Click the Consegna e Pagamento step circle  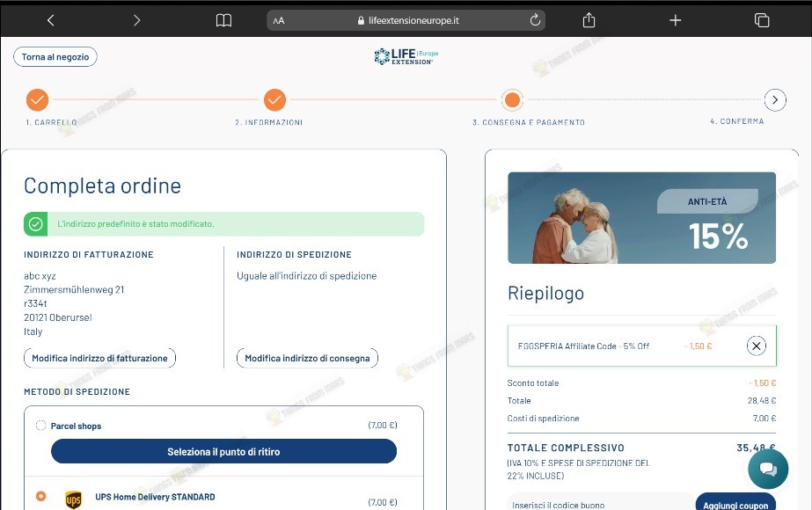512,99
